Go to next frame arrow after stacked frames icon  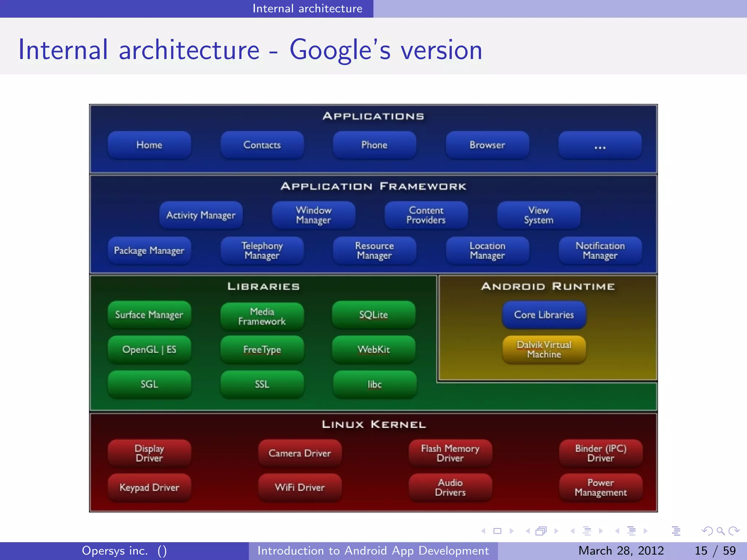[556, 531]
